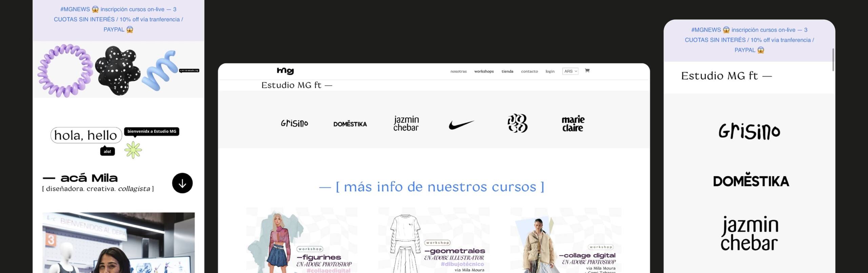Open the nosotras menu item
The image size is (868, 273).
(x=458, y=71)
